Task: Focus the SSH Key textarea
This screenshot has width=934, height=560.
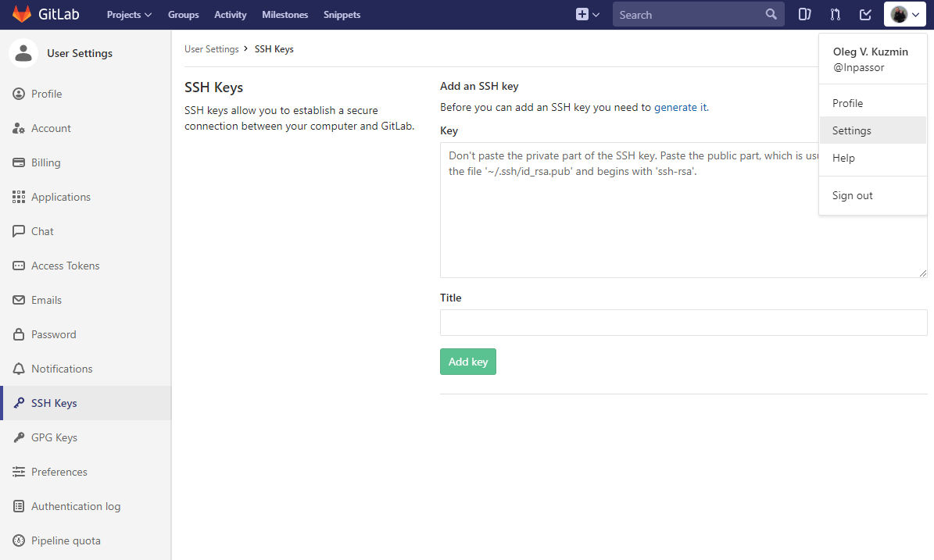Action: 683,210
